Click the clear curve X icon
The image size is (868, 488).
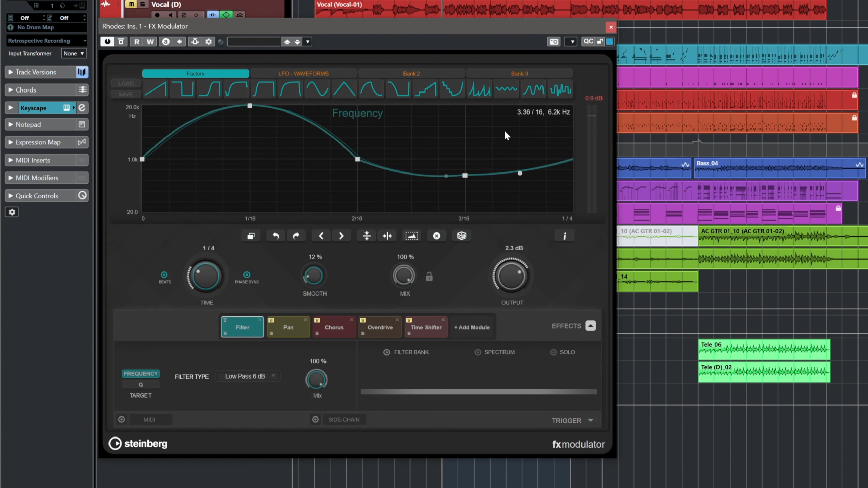(436, 236)
